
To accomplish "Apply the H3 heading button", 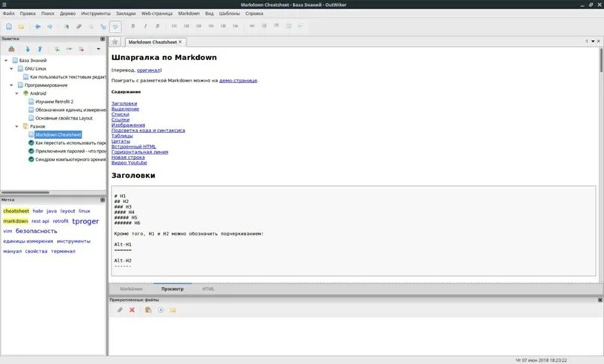I will click(x=199, y=26).
